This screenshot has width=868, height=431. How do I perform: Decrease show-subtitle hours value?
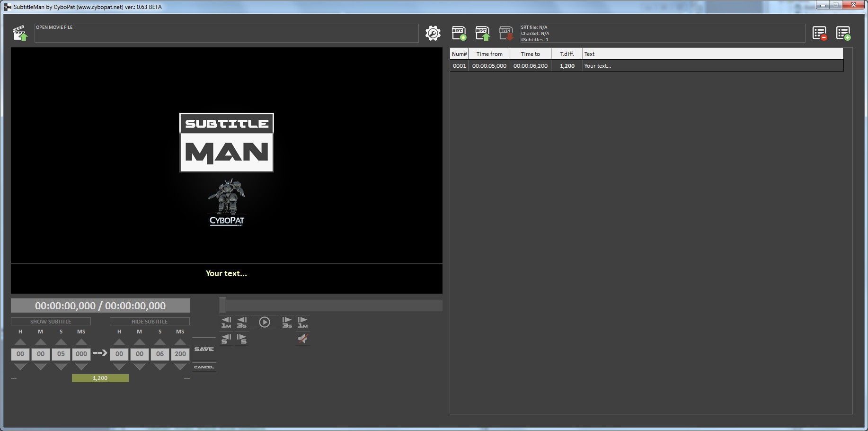point(20,367)
